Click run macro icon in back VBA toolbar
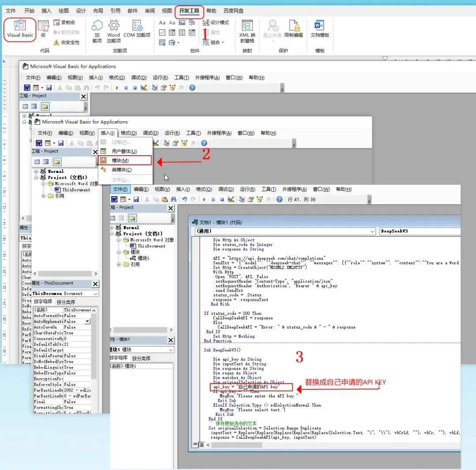This screenshot has height=470, width=476. point(117,88)
